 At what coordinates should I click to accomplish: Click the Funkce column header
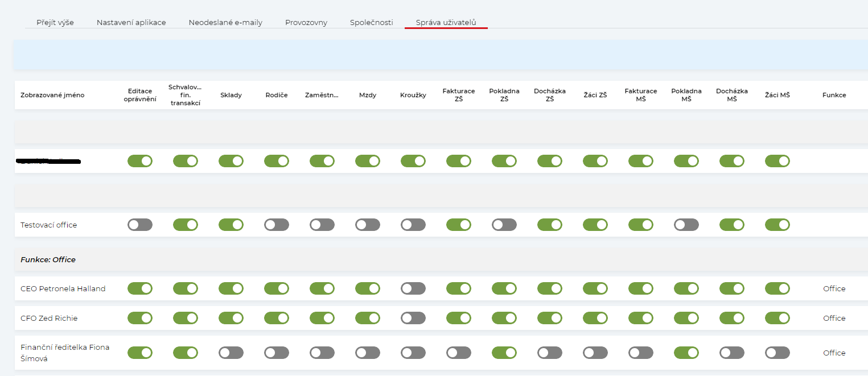834,95
